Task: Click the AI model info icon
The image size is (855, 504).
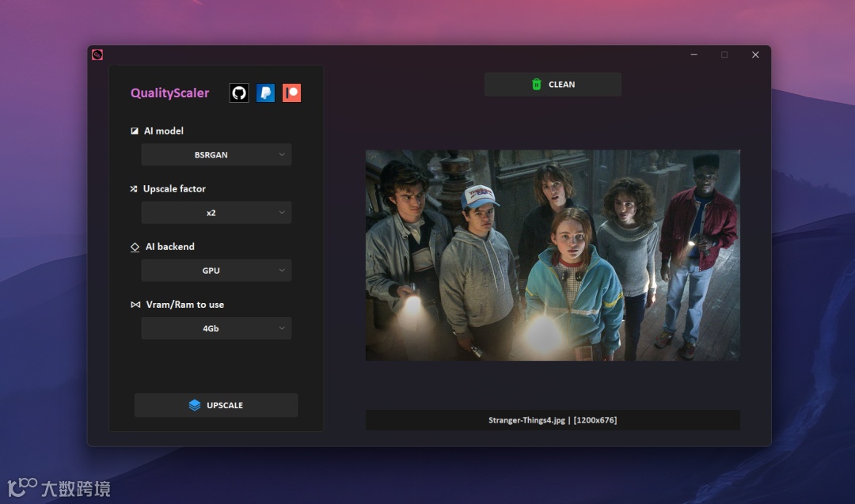Action: point(134,131)
